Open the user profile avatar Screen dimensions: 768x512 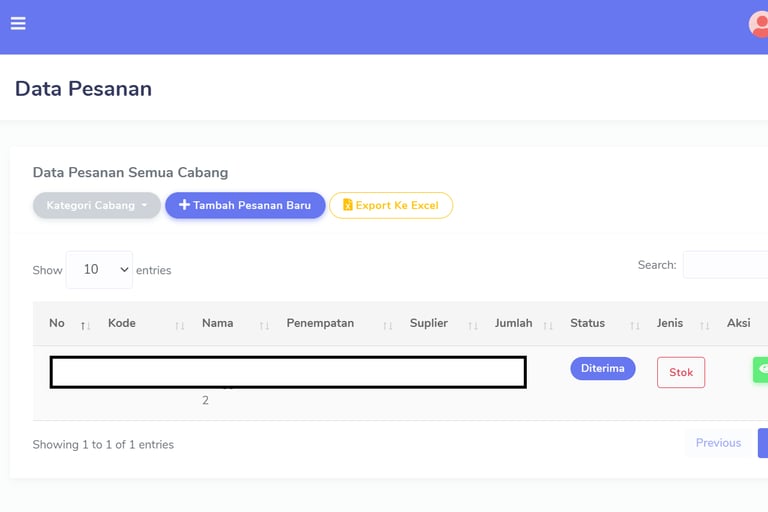tap(759, 24)
